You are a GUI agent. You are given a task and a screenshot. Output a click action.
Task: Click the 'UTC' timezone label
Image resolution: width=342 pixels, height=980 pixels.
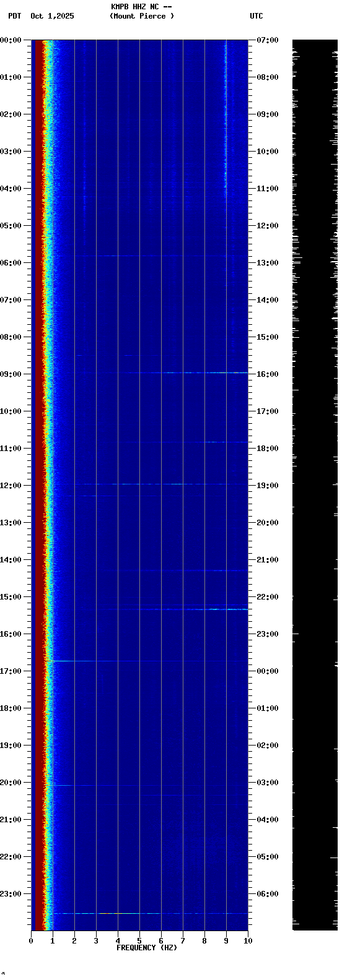pos(256,16)
